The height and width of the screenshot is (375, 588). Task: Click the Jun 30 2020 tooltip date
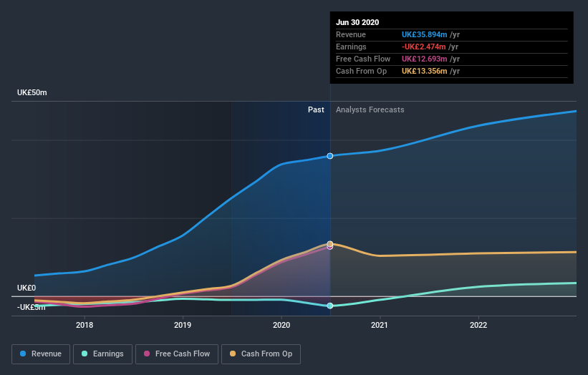[357, 22]
